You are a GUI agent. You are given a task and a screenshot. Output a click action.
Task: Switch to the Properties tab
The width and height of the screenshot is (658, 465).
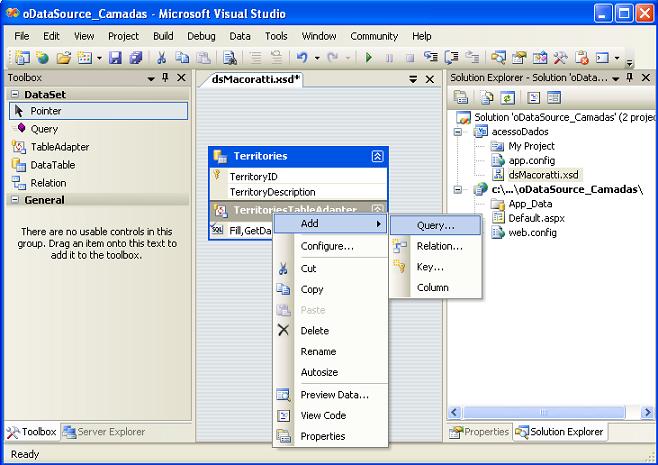479,432
